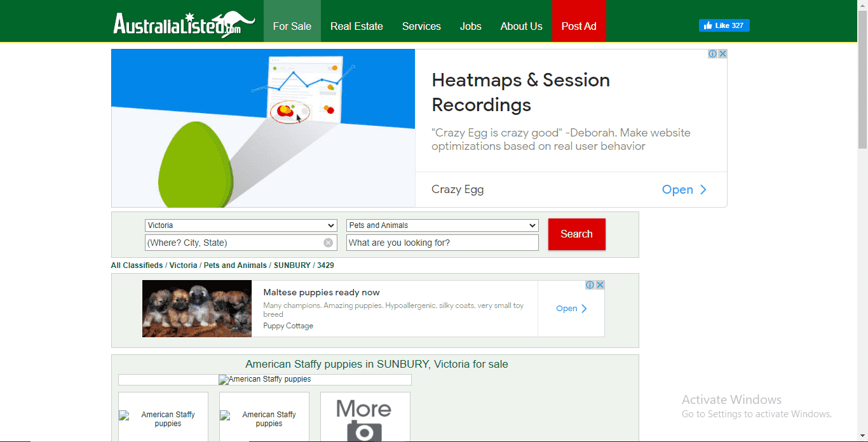Expand the Pets and Animals category dropdown
The width and height of the screenshot is (868, 442).
click(x=442, y=225)
